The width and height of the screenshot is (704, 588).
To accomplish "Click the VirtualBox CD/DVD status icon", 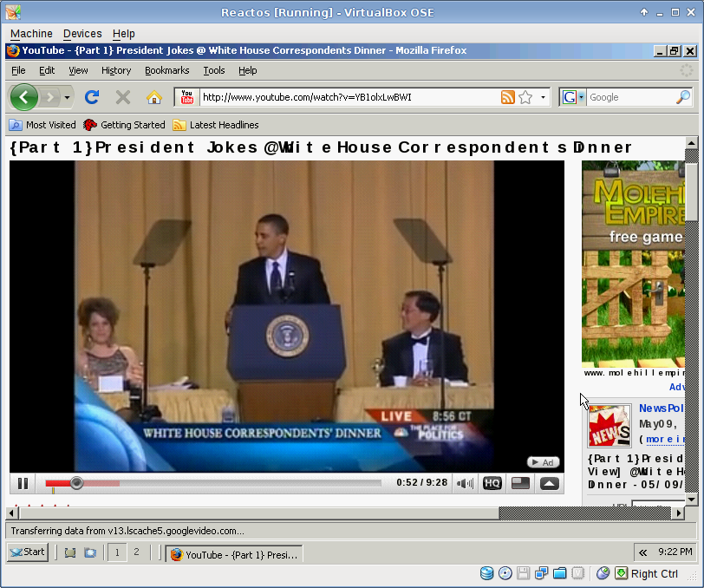I will (x=505, y=573).
